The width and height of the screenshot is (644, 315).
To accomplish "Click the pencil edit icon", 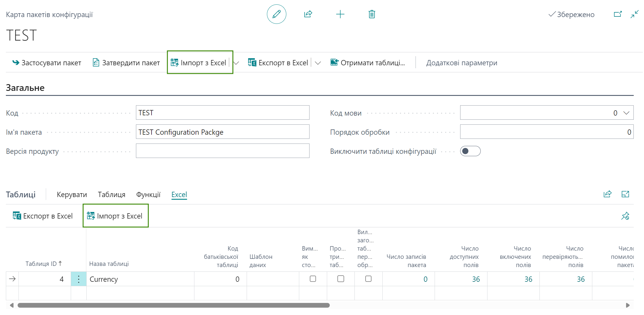I will (x=276, y=14).
